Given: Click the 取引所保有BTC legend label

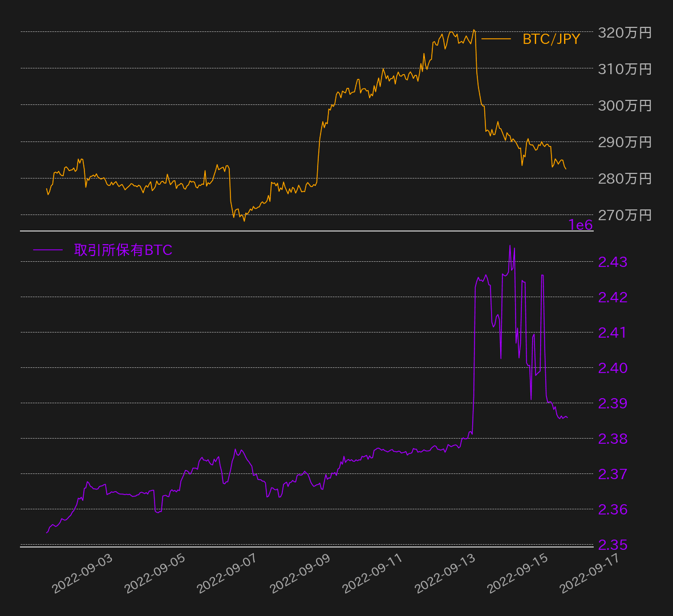Looking at the screenshot, I should 123,250.
